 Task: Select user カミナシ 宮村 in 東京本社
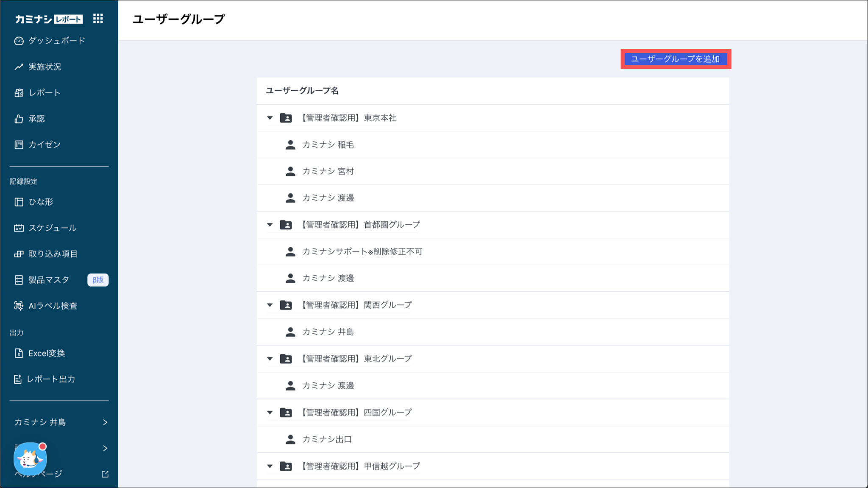coord(328,171)
